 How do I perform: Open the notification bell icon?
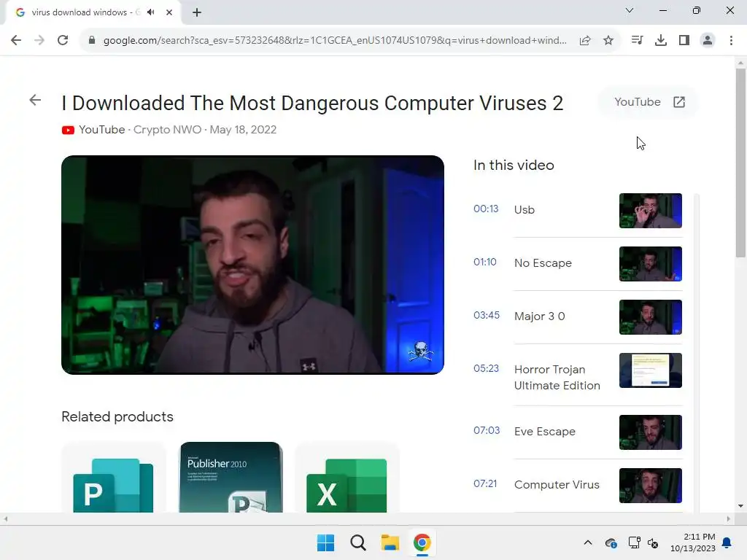[x=727, y=542]
